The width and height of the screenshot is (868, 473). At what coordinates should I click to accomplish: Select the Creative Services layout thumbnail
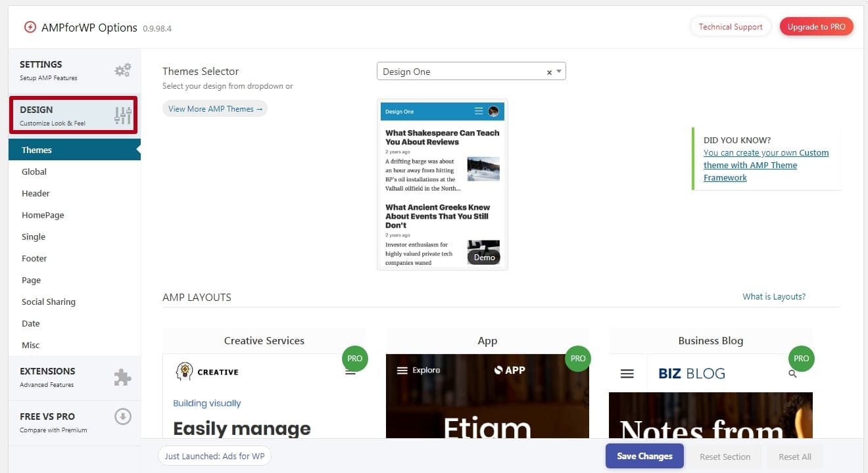(264, 384)
